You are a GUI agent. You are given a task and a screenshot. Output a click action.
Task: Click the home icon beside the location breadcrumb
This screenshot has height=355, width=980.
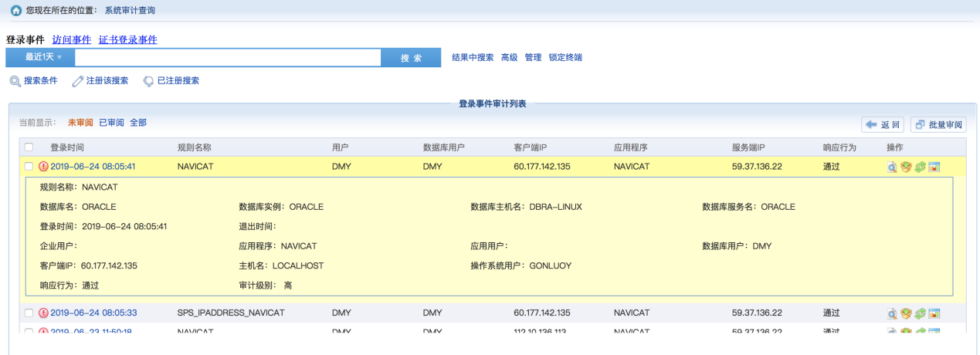click(15, 10)
